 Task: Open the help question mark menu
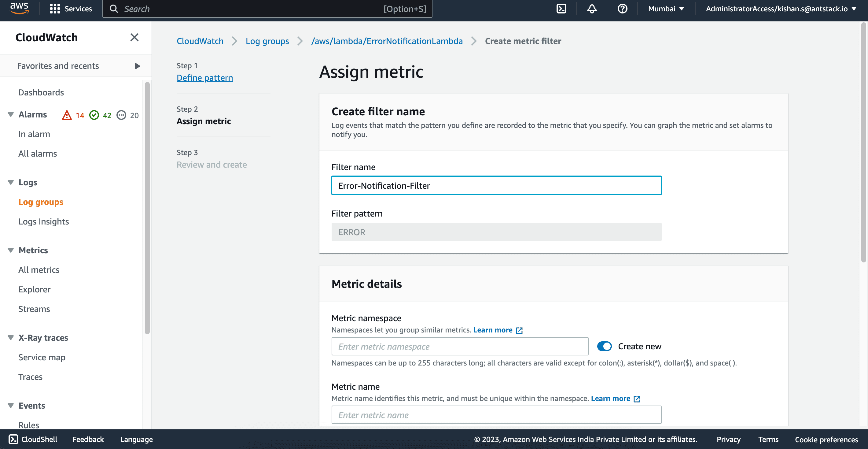(x=622, y=9)
